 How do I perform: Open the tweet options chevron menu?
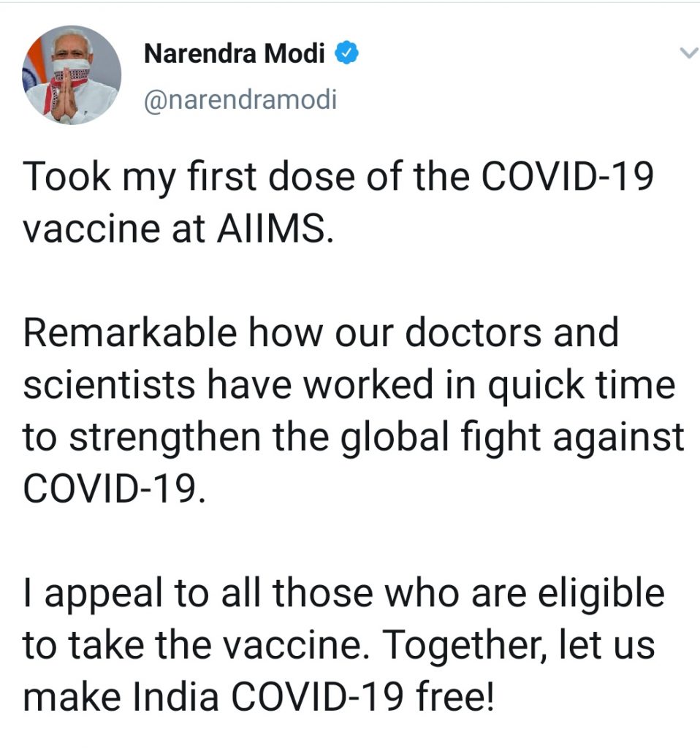click(x=688, y=53)
